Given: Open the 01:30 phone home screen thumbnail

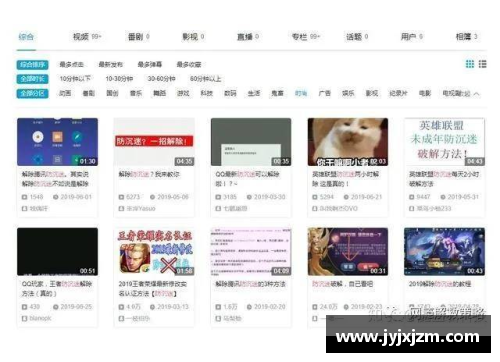Looking at the screenshot, I should click(x=57, y=142).
